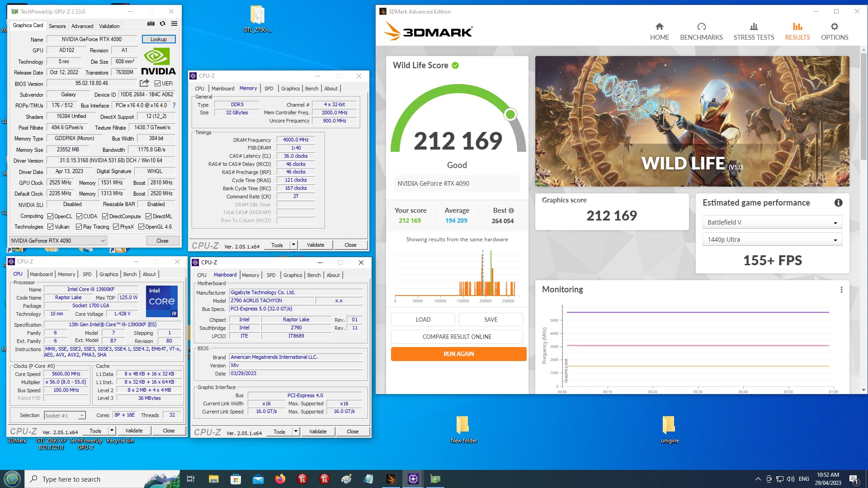This screenshot has height=488, width=868.
Task: Open Mail app from the taskbar
Action: point(258,479)
